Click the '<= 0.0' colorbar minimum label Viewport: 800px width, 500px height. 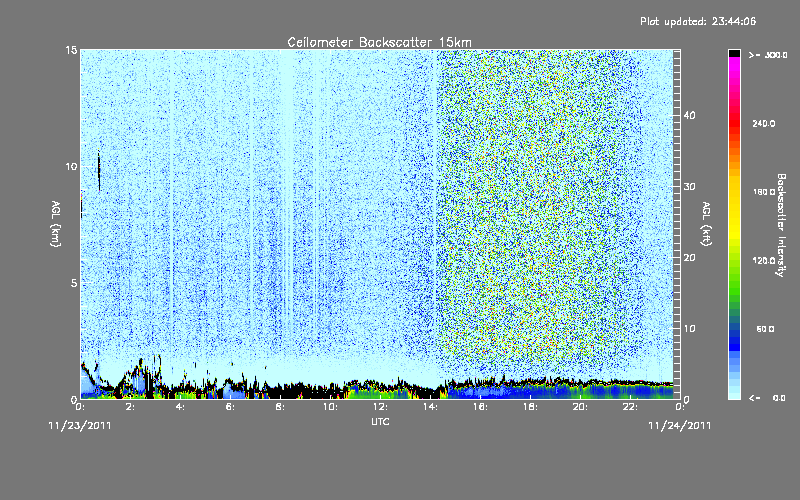(768, 397)
